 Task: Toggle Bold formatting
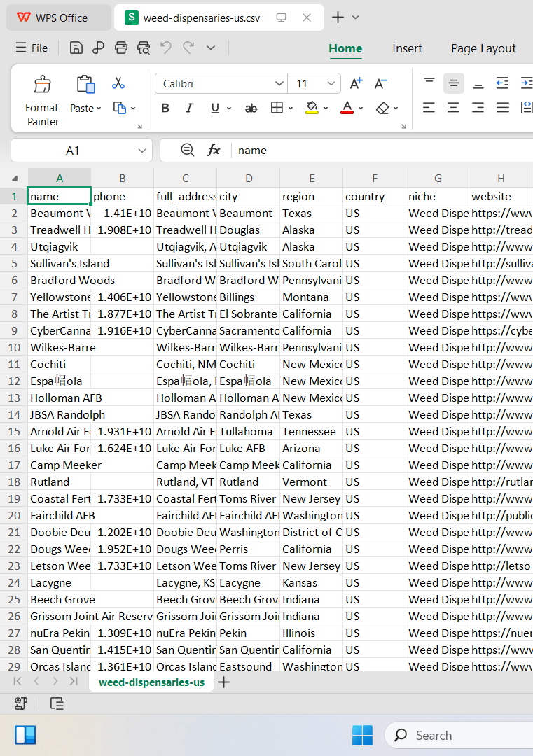tap(165, 108)
